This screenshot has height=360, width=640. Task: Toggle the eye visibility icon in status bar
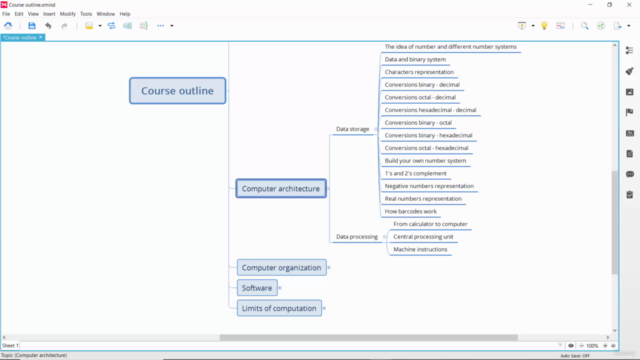571,345
